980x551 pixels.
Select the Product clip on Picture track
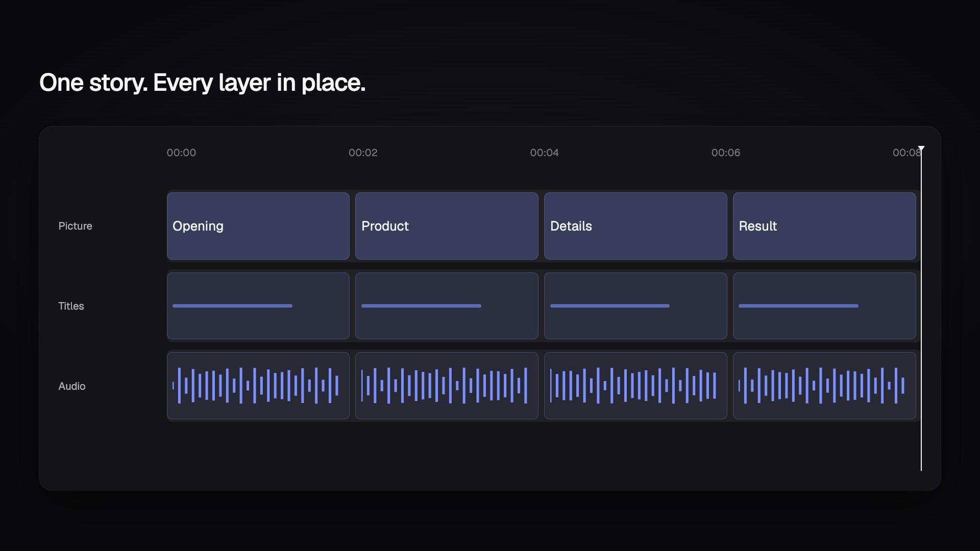pos(447,226)
